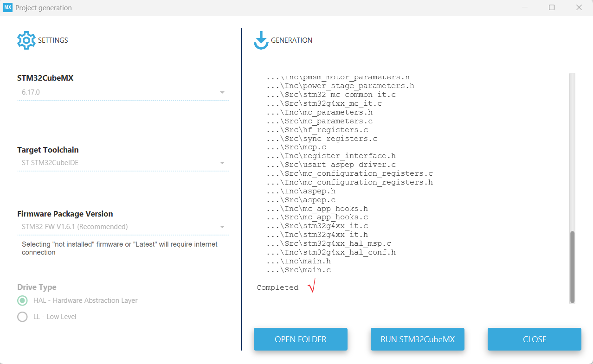Click the log line ...\Src\main.c
This screenshot has height=364, width=593.
299,270
